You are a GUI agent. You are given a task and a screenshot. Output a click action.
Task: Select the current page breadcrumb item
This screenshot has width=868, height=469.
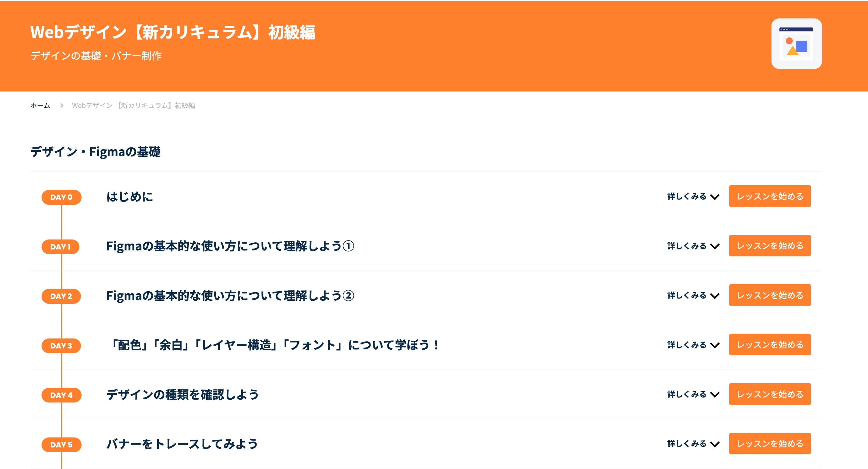(x=133, y=105)
